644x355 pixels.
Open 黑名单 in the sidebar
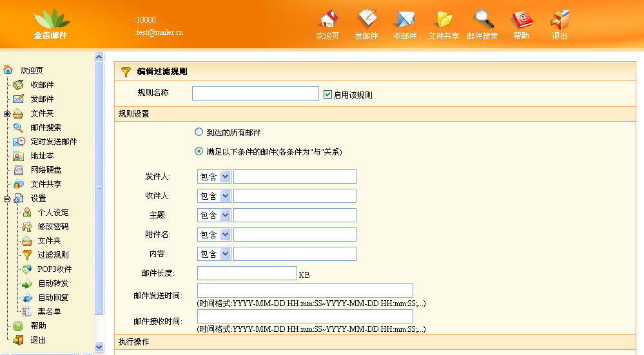click(49, 312)
